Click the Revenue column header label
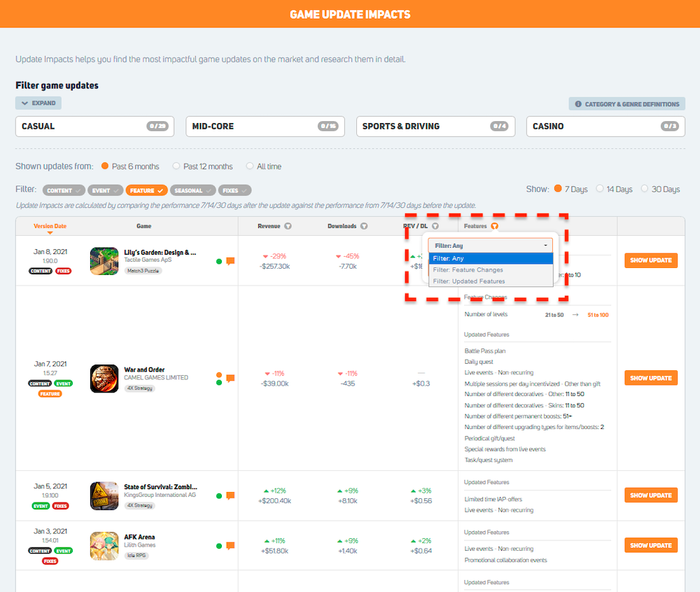The width and height of the screenshot is (700, 592). click(x=269, y=226)
